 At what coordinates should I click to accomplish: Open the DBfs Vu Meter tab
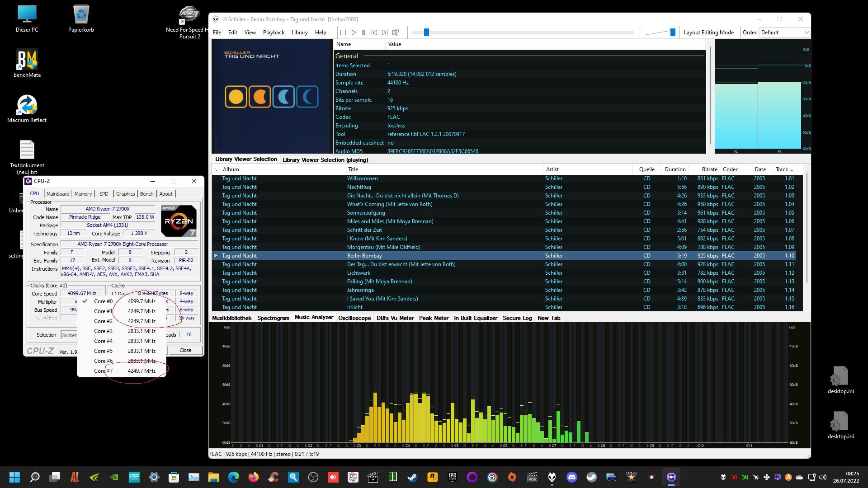395,318
